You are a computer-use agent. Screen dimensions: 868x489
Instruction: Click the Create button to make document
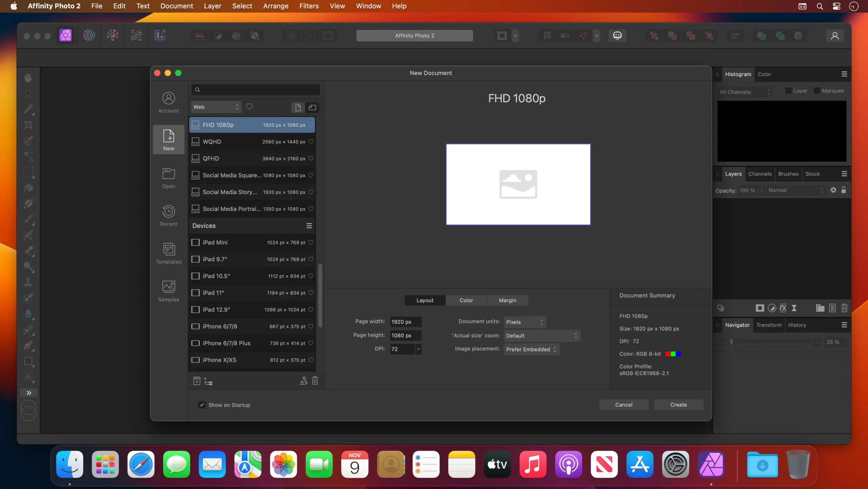coord(678,404)
